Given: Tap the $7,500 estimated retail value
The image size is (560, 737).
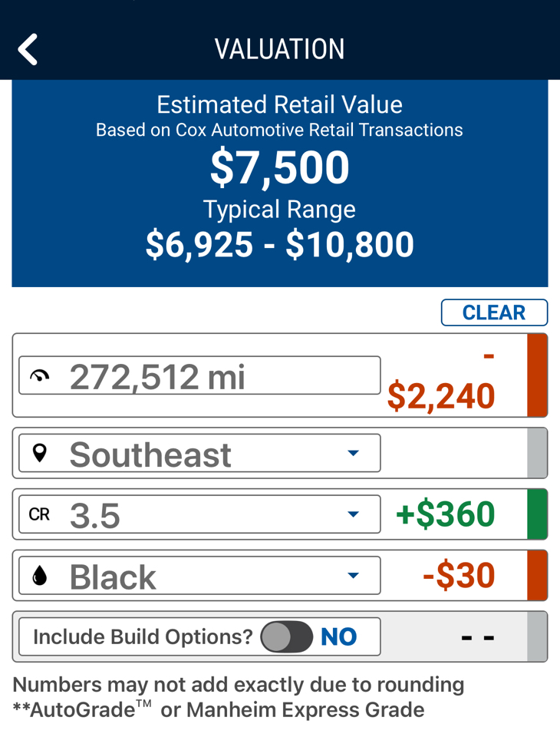Looking at the screenshot, I should coord(280,169).
